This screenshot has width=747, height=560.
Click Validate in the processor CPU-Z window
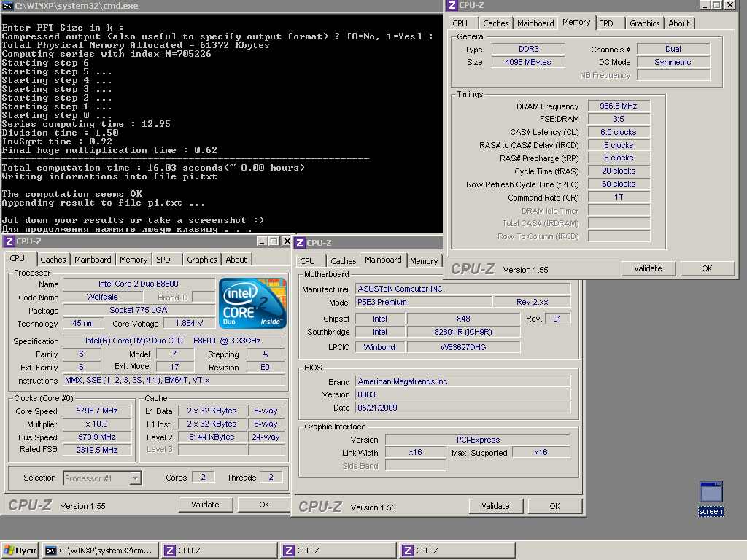(205, 505)
